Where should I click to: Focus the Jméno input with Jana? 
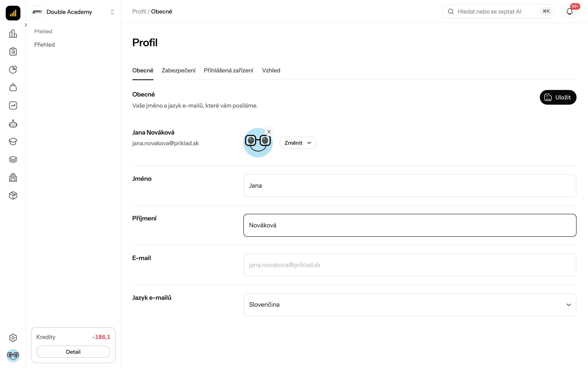(410, 186)
